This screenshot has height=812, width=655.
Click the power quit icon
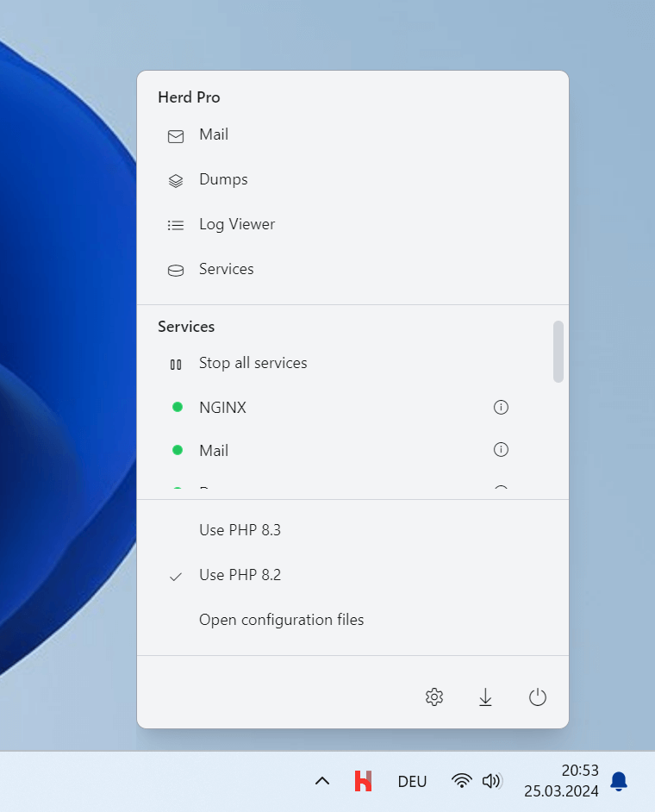point(538,697)
